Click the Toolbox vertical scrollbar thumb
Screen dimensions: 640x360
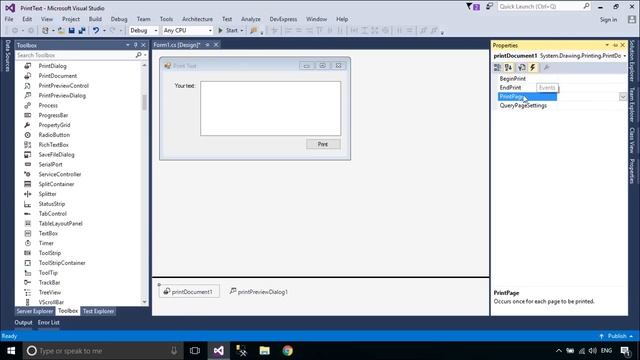144,102
